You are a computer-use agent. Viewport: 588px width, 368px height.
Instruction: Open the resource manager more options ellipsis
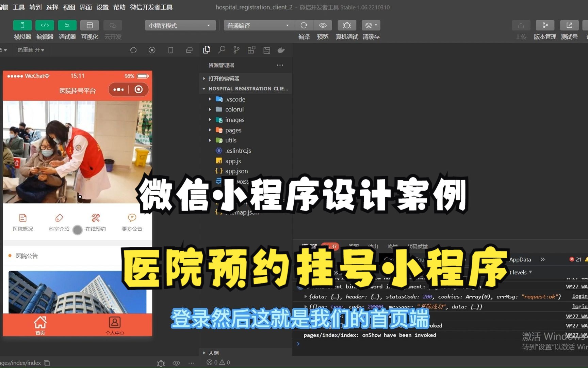click(x=280, y=65)
